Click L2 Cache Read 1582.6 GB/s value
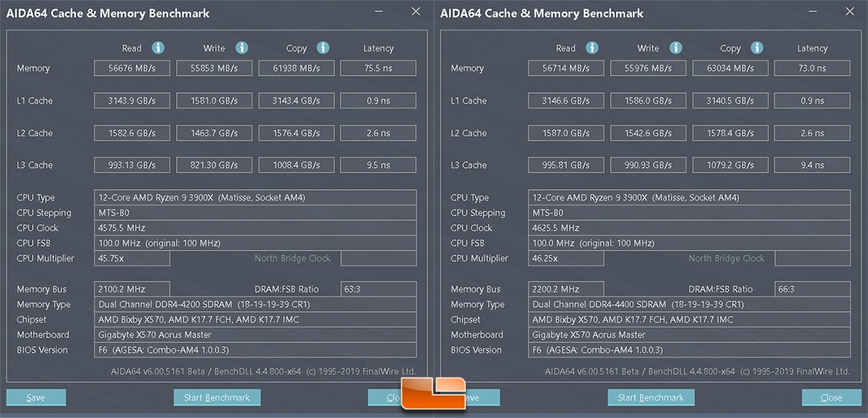This screenshot has height=418, width=868. click(132, 133)
